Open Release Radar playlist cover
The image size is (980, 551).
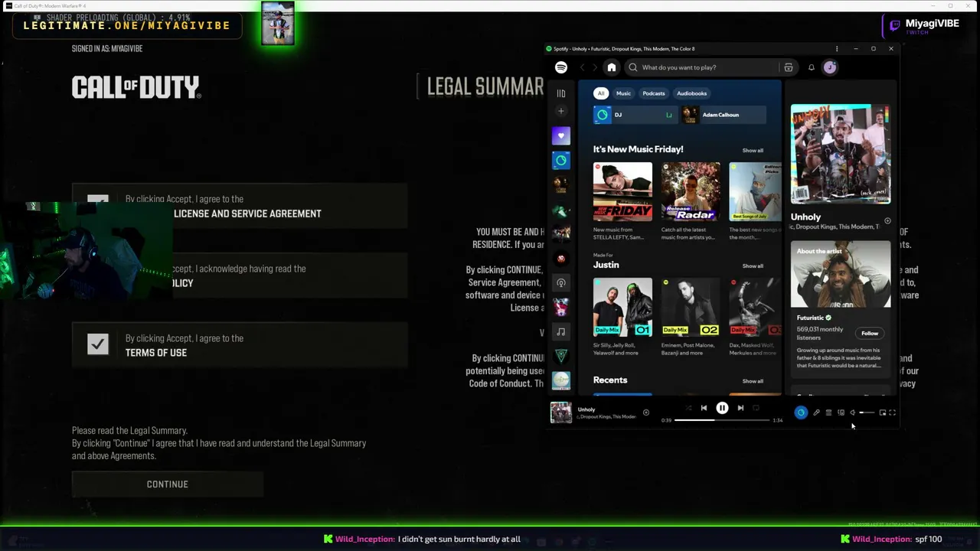(x=691, y=191)
